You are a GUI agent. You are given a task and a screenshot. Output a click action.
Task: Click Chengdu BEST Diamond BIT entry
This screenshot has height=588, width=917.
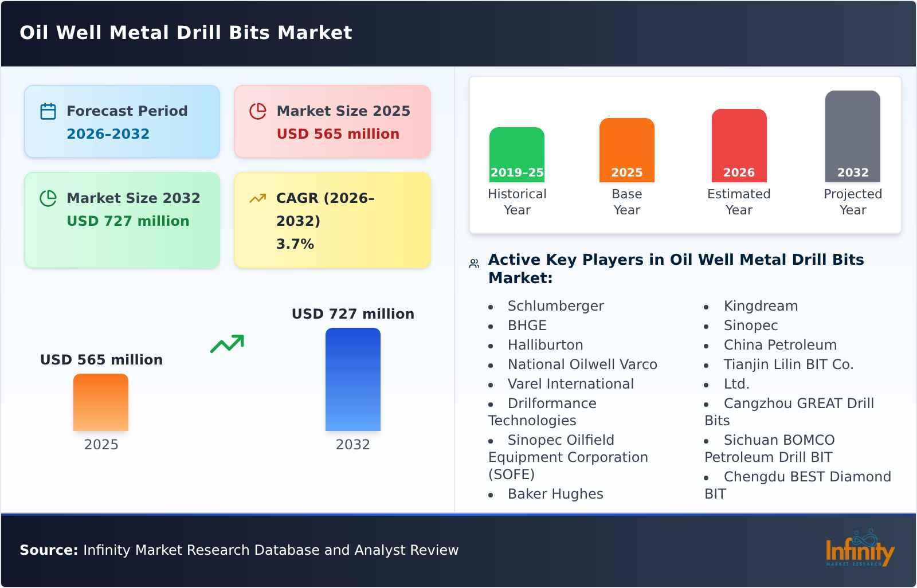(x=798, y=485)
